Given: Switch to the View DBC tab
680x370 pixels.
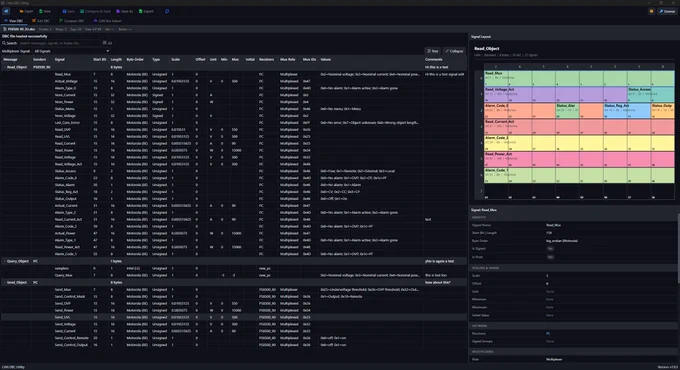Looking at the screenshot, I should coord(14,21).
